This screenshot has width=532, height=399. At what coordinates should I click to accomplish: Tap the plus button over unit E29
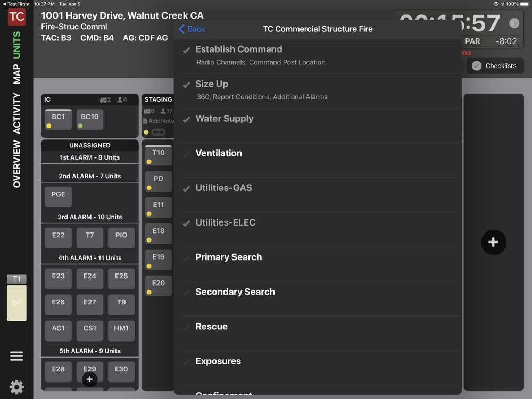click(x=89, y=379)
